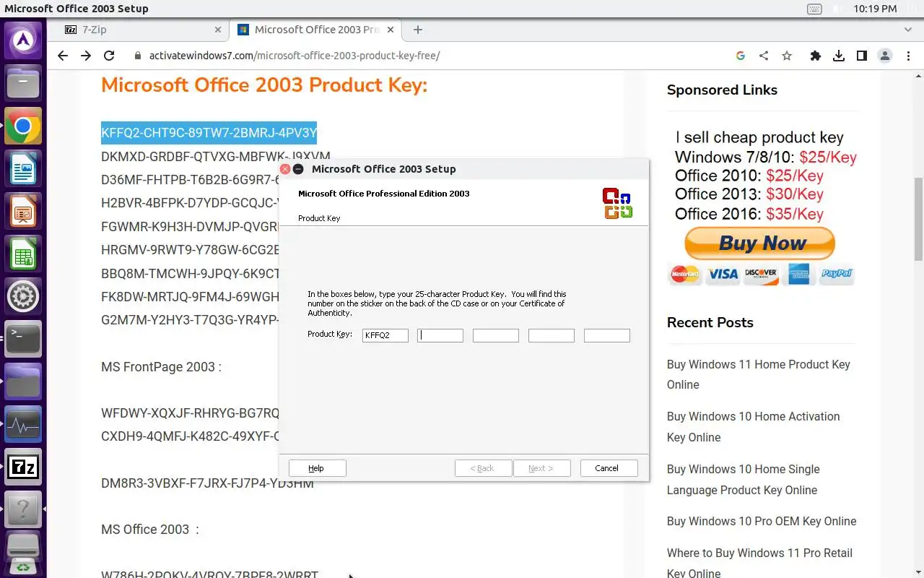Screen dimensions: 924x578
Task: Go back in Chrome history
Action: pyautogui.click(x=63, y=56)
